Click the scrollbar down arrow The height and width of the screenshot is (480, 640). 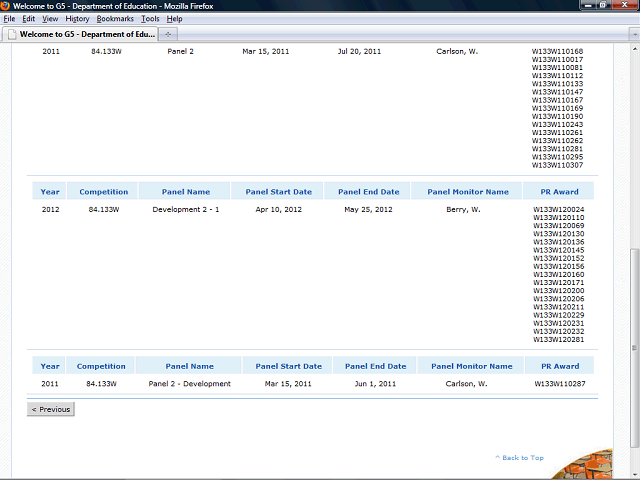(634, 474)
